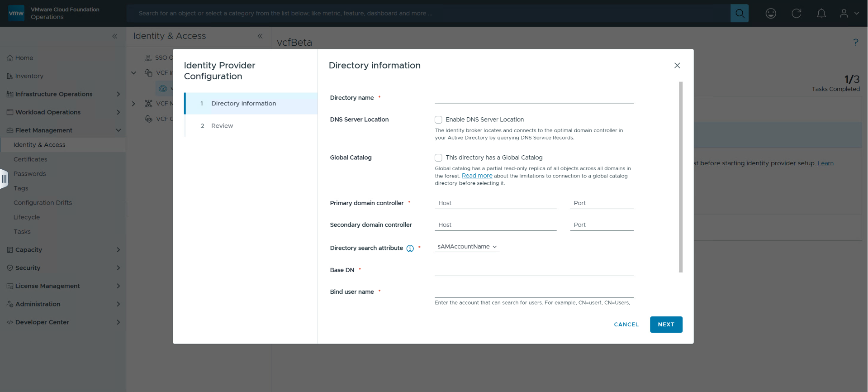Click the Administration icon in sidebar
The height and width of the screenshot is (392, 868).
click(10, 304)
